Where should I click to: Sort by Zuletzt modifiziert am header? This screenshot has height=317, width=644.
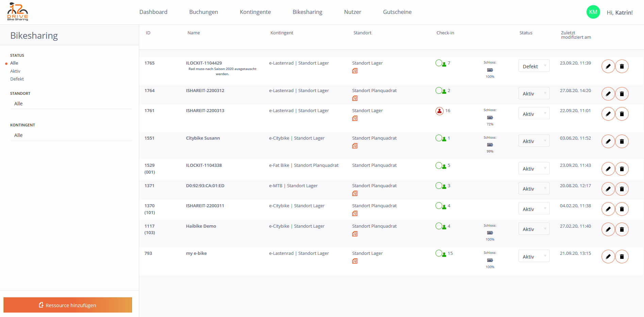[x=576, y=35]
